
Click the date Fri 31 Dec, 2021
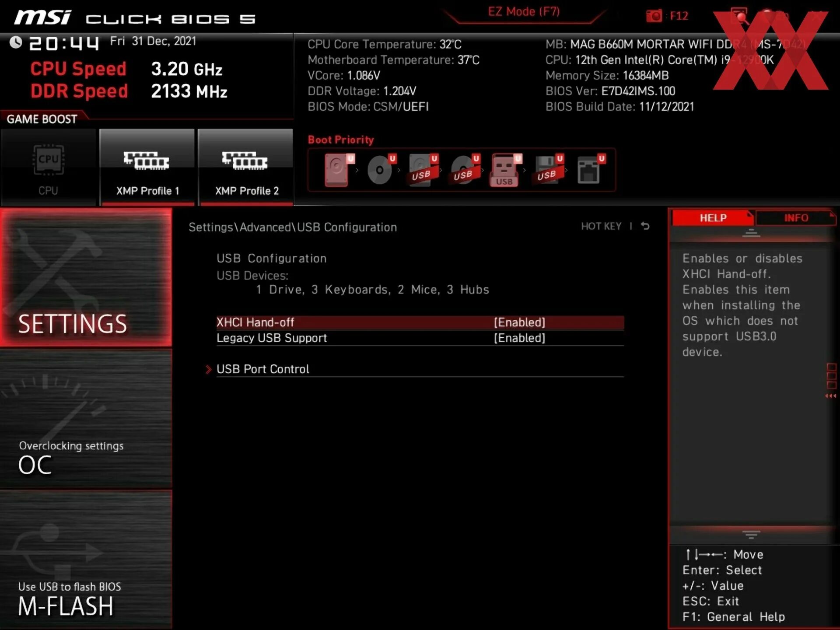153,41
